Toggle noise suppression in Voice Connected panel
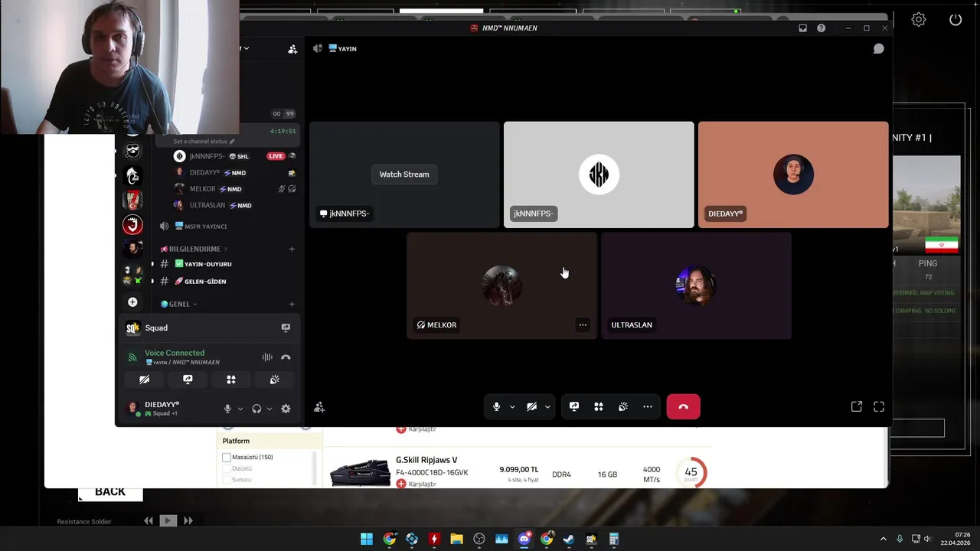This screenshot has height=551, width=980. point(267,357)
